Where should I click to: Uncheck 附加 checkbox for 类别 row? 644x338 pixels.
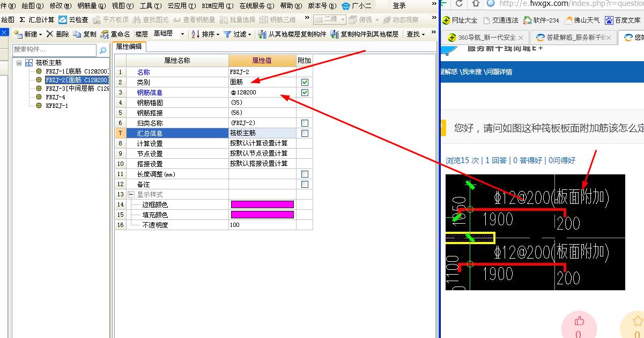pos(305,82)
